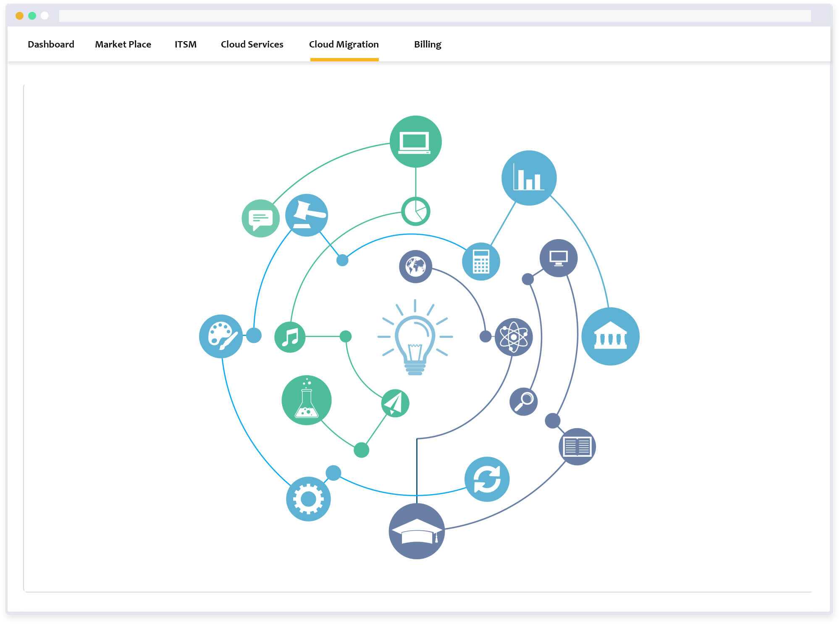
Task: Select the art palette icon
Action: point(221,337)
